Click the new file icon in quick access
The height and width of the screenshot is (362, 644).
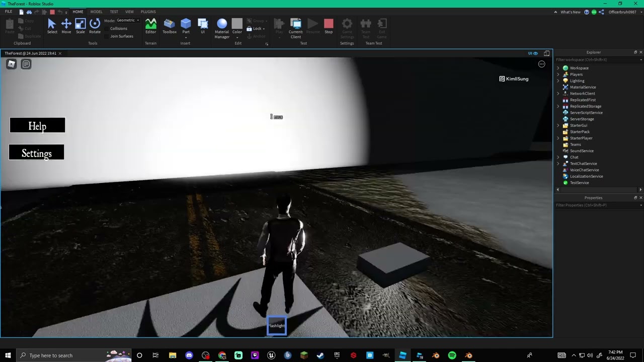[x=21, y=12]
